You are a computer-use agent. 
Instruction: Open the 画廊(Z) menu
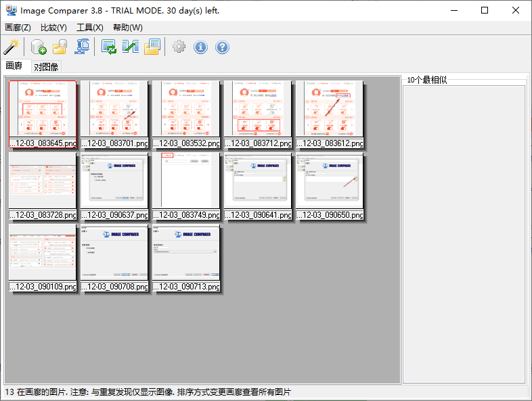(x=18, y=28)
